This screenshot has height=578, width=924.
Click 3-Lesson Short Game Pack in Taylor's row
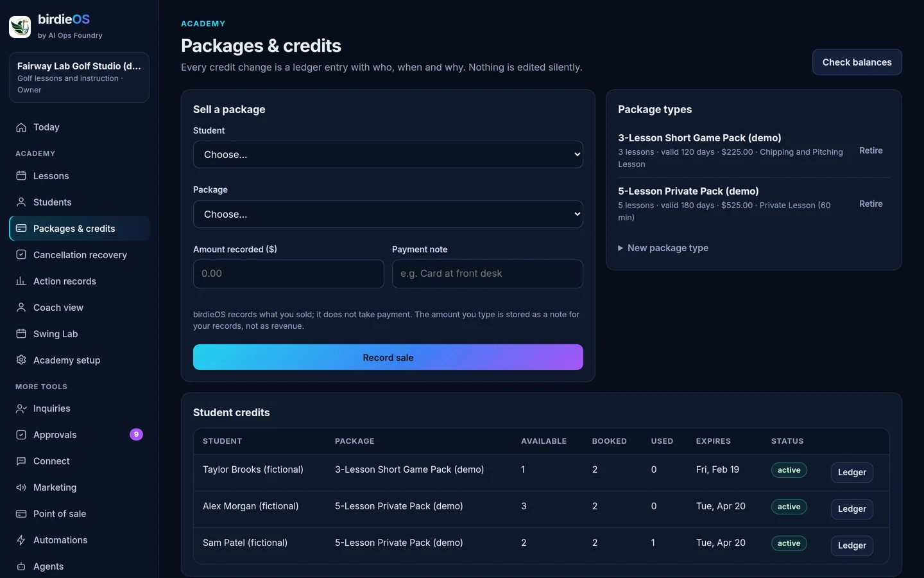tap(409, 469)
